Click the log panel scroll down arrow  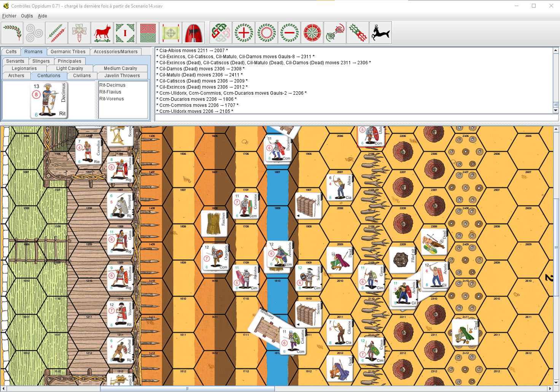coord(555,110)
